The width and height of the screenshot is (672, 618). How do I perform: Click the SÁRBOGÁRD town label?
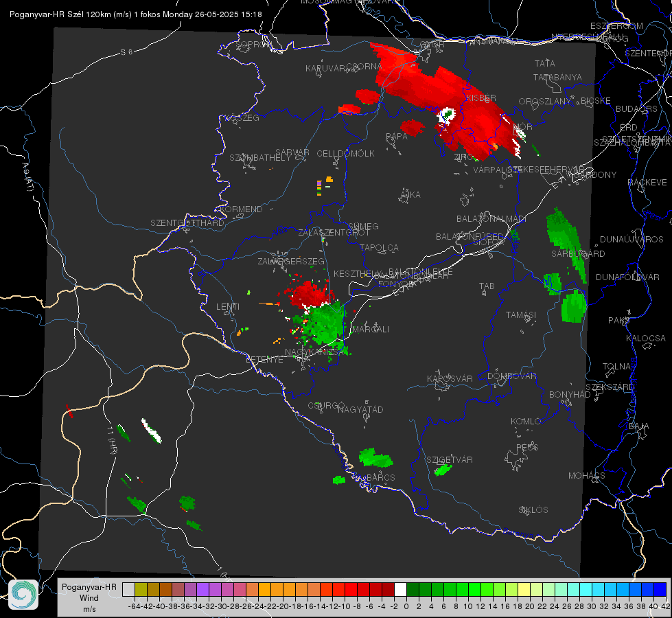[578, 254]
